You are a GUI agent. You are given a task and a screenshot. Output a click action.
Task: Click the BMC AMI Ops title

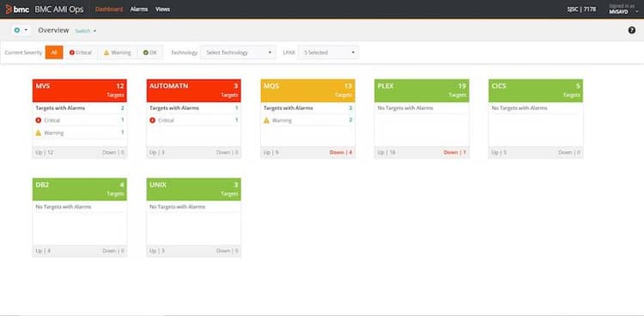[x=59, y=9]
